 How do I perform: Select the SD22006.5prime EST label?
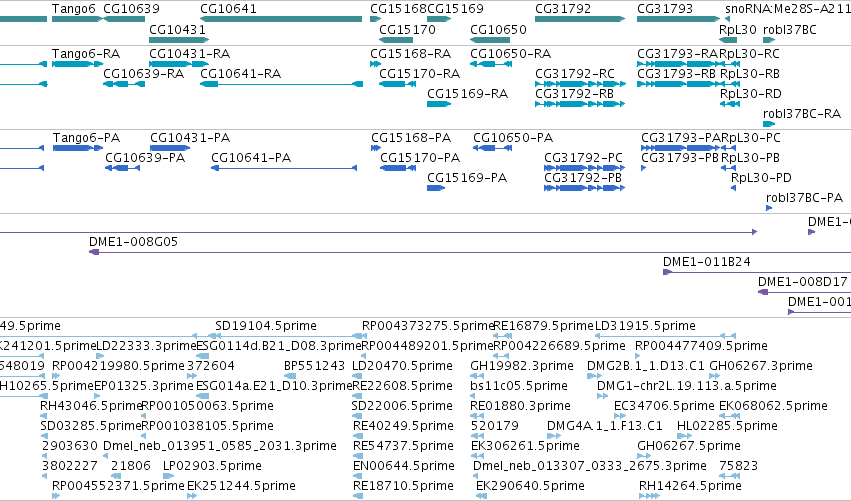402,407
